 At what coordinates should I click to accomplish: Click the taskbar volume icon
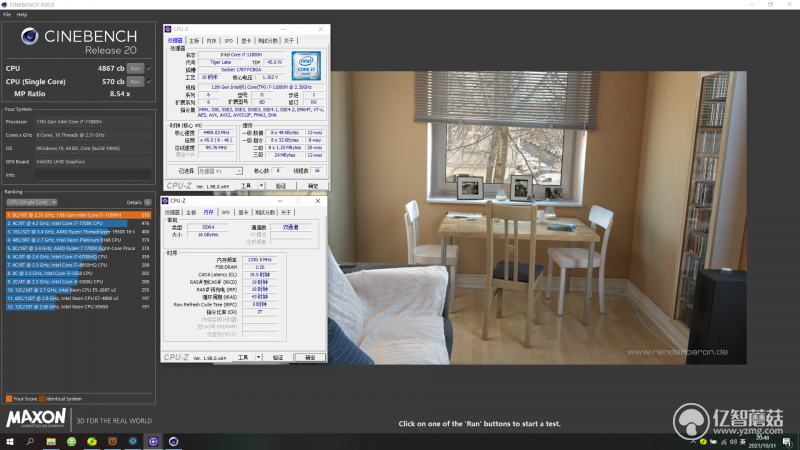click(x=733, y=442)
